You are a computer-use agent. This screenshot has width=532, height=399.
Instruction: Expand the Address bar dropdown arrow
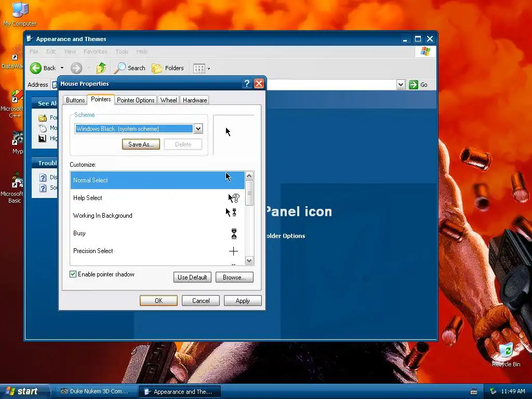click(401, 85)
